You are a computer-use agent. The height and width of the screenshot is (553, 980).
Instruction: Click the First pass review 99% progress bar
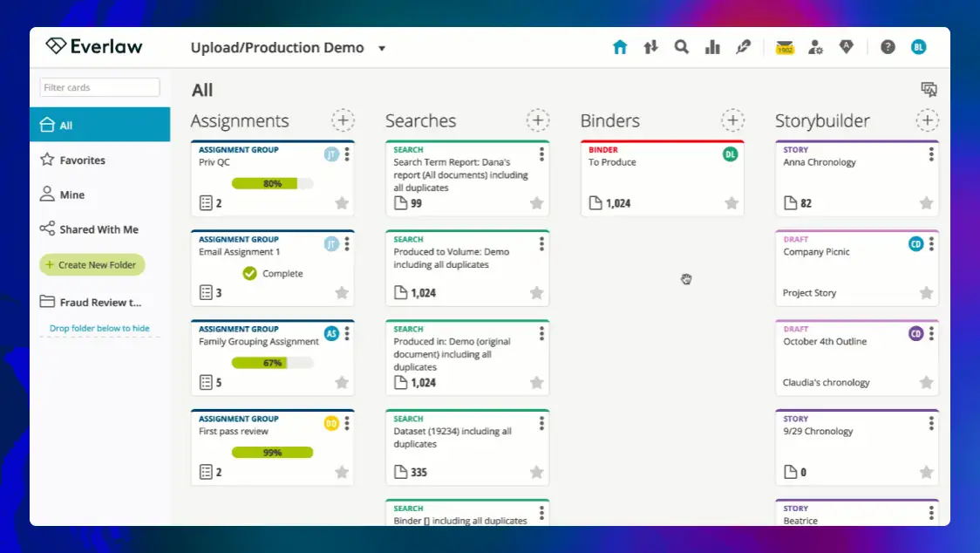[273, 453]
